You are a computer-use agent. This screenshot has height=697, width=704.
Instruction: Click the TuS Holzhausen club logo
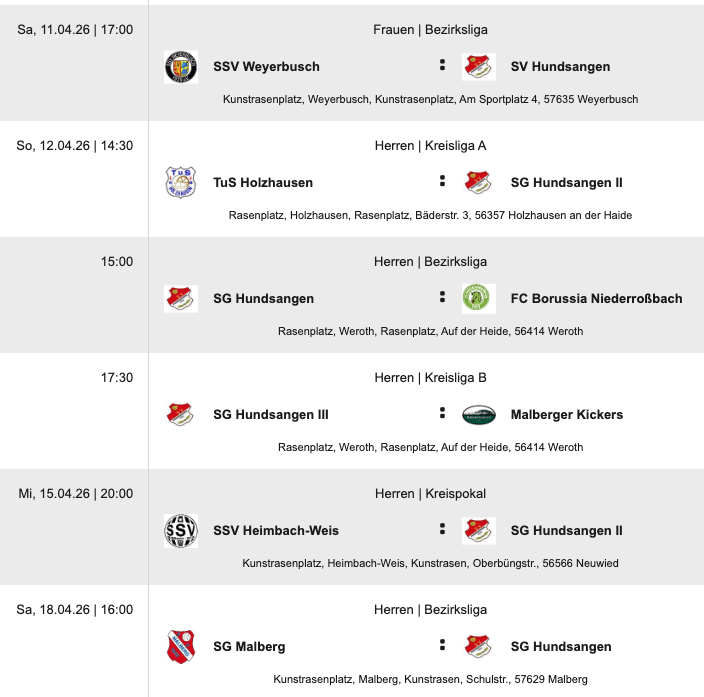[181, 183]
